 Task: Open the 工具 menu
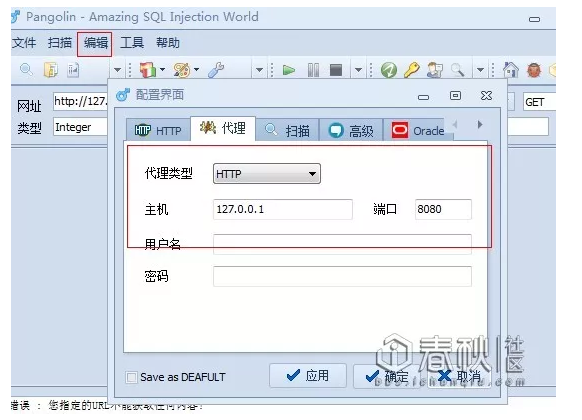(x=132, y=43)
